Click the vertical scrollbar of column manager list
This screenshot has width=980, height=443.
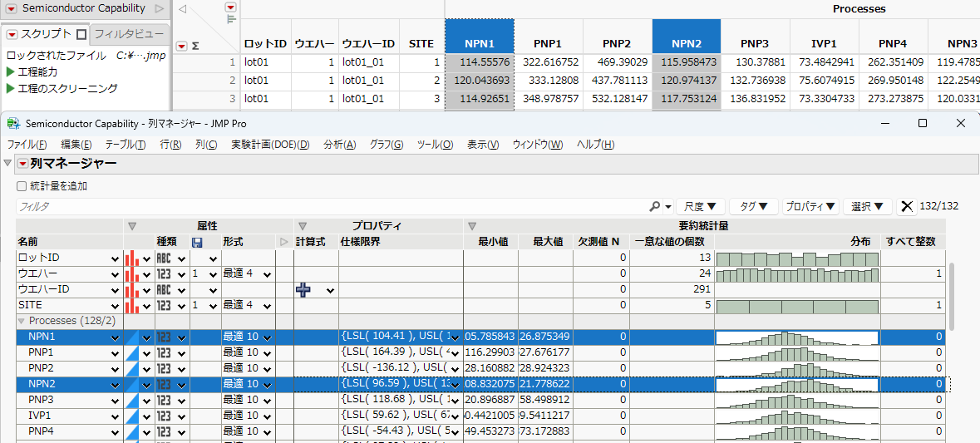pyautogui.click(x=952, y=296)
